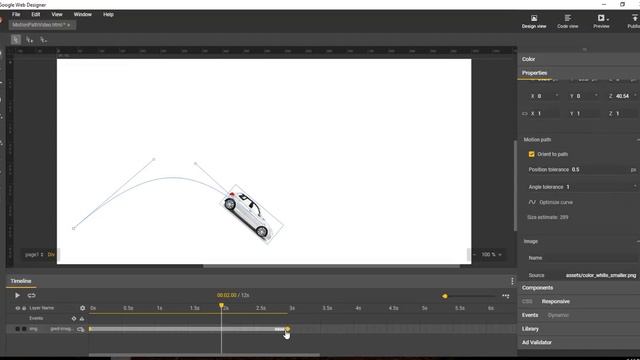The height and width of the screenshot is (360, 640).
Task: Select the start keyframe on img layer
Action: click(x=90, y=329)
